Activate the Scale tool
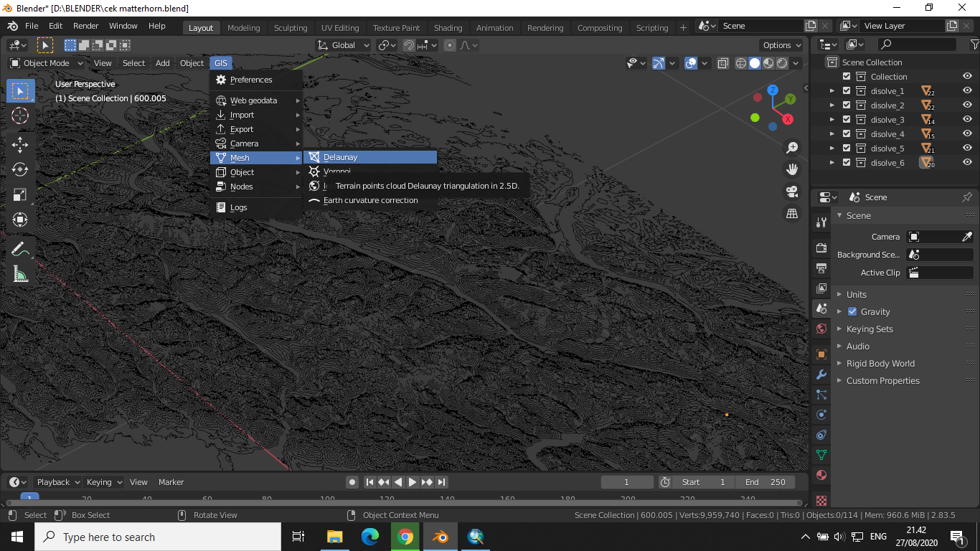980x551 pixels. [x=20, y=194]
